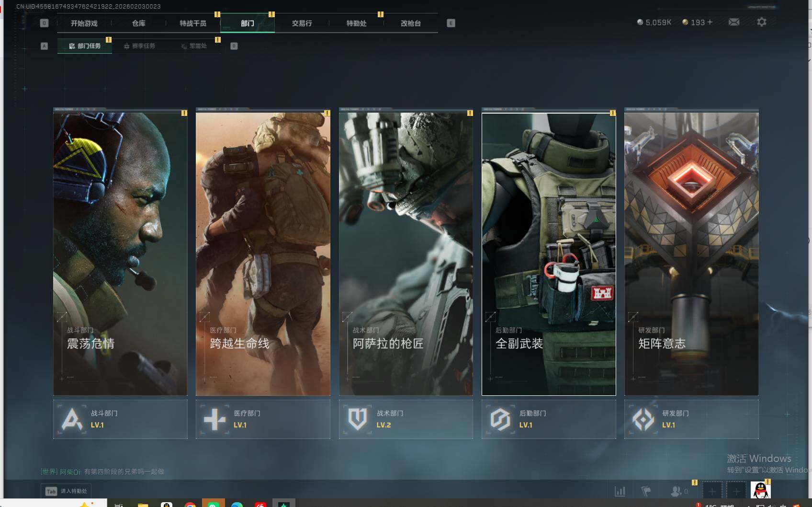Click the 战斗部门 LV.1 level panel
This screenshot has width=812, height=507.
click(x=120, y=419)
